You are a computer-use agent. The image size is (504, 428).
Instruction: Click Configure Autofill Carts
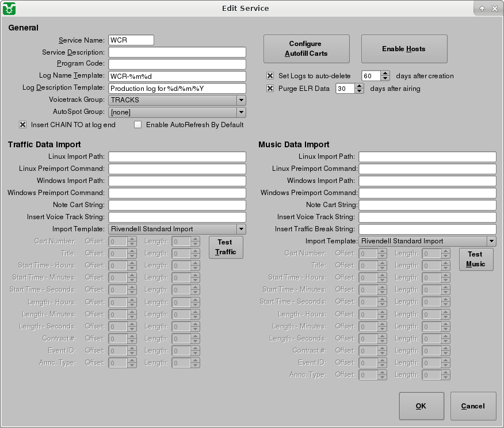pyautogui.click(x=306, y=48)
